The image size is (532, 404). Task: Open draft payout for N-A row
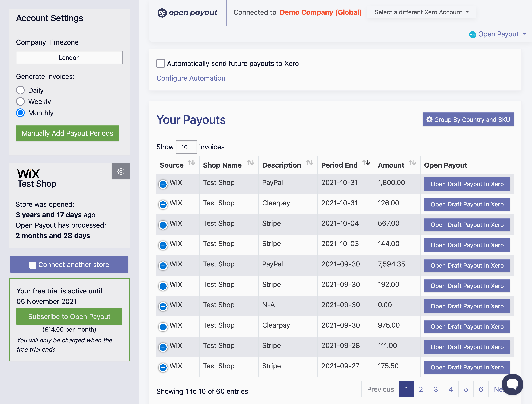[x=467, y=306]
